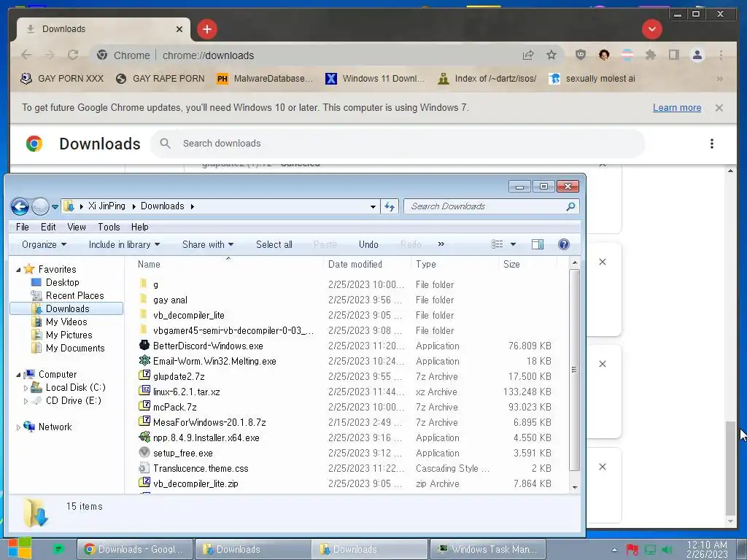Open the Chrome extensions puzzle icon
Image resolution: width=747 pixels, height=560 pixels.
click(650, 55)
